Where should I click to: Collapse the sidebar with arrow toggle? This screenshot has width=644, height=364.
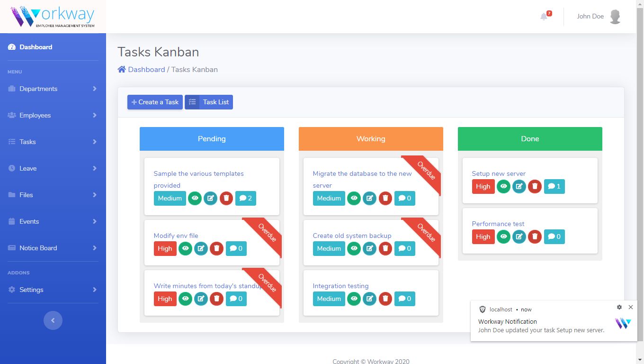[53, 320]
